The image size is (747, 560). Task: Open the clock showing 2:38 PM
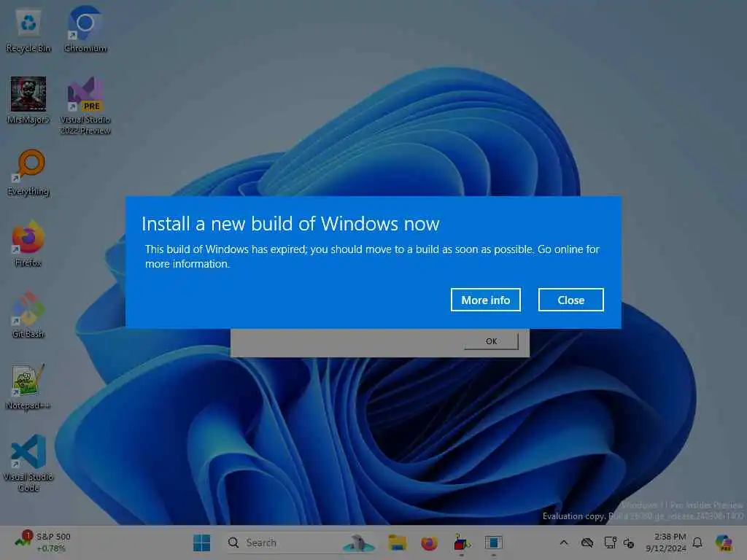pos(666,542)
